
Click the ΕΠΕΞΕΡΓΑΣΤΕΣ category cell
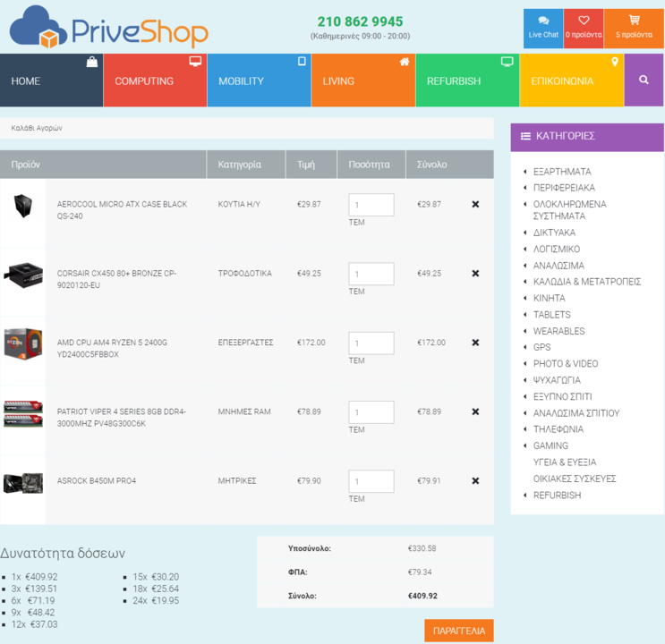pyautogui.click(x=245, y=343)
